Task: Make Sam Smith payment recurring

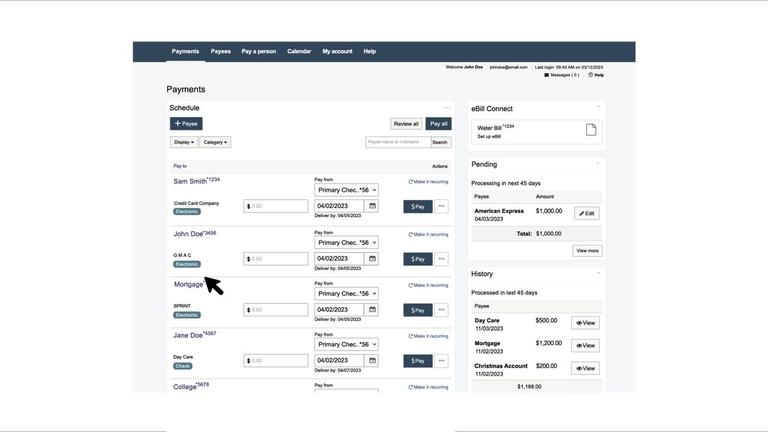Action: [x=428, y=182]
